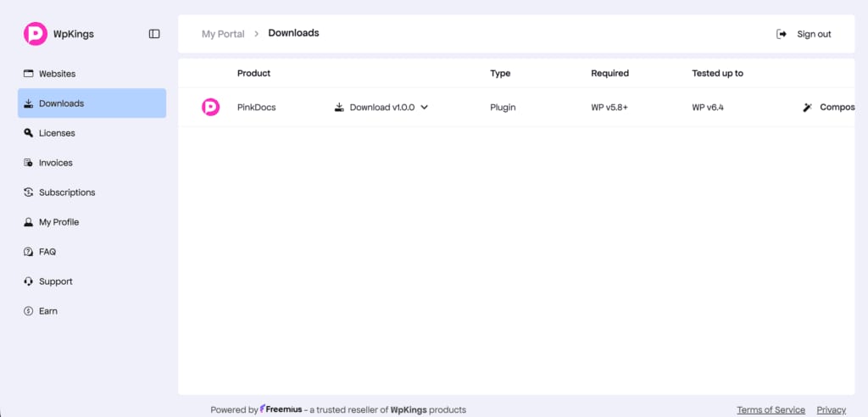The image size is (868, 417).
Task: Click the PinkDocs product name
Action: point(256,108)
